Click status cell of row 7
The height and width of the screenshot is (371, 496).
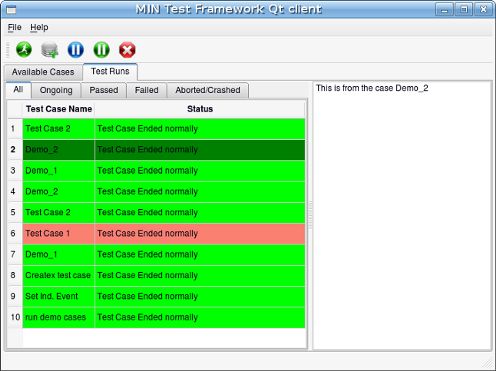tap(200, 254)
